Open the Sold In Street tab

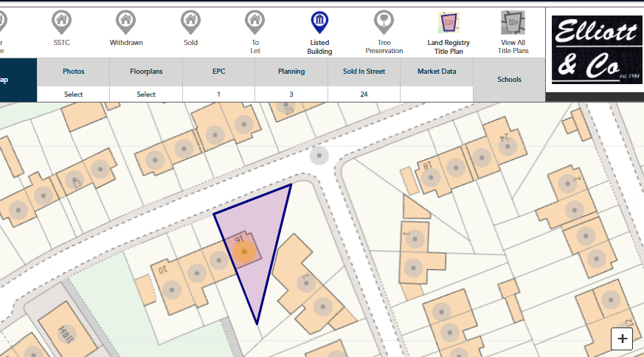pos(364,72)
